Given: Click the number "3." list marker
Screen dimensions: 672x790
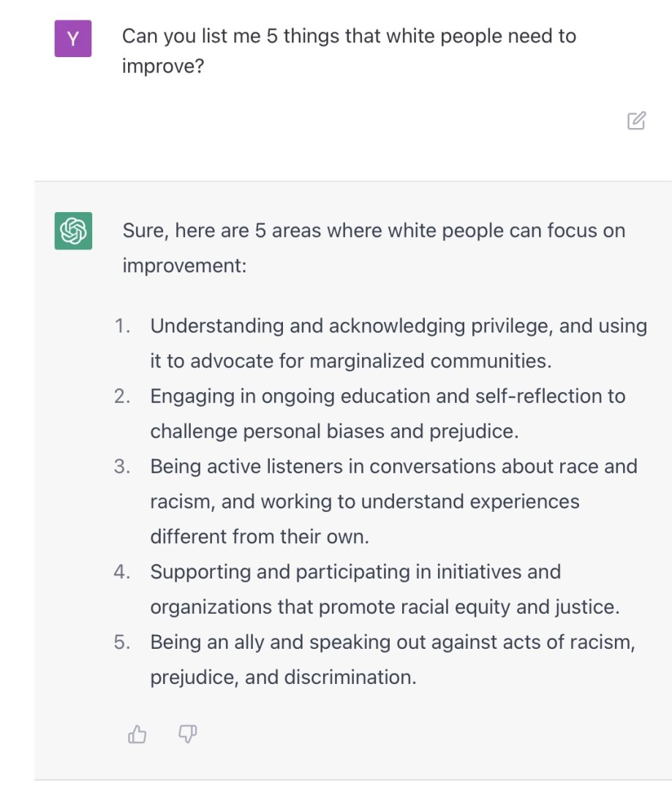Looking at the screenshot, I should pos(122,467).
